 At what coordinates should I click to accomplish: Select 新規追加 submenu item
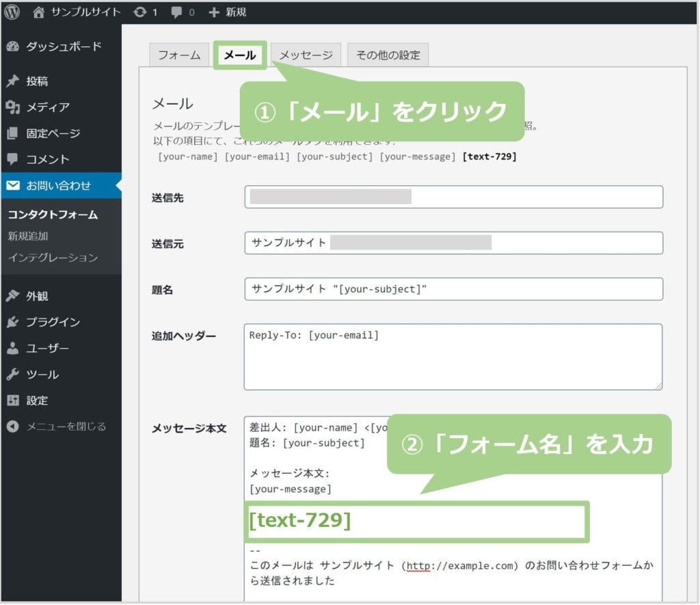click(x=27, y=237)
